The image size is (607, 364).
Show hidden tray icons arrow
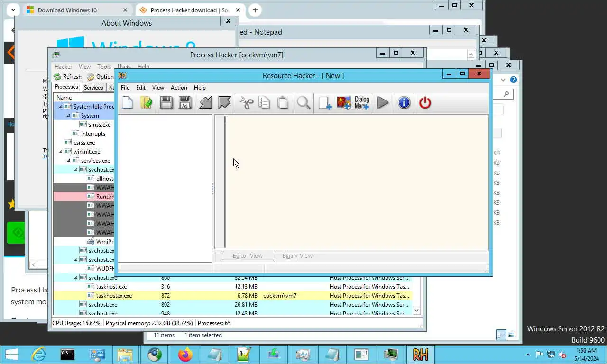point(528,355)
